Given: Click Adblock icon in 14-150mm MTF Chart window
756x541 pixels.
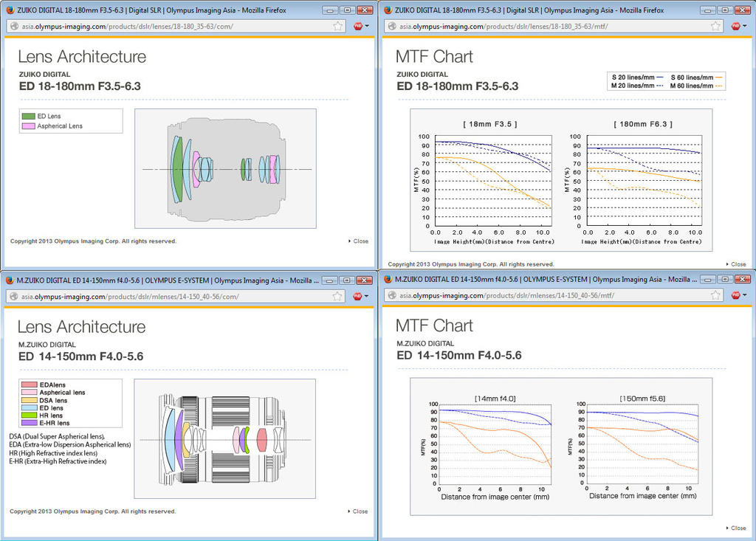Looking at the screenshot, I should [736, 295].
